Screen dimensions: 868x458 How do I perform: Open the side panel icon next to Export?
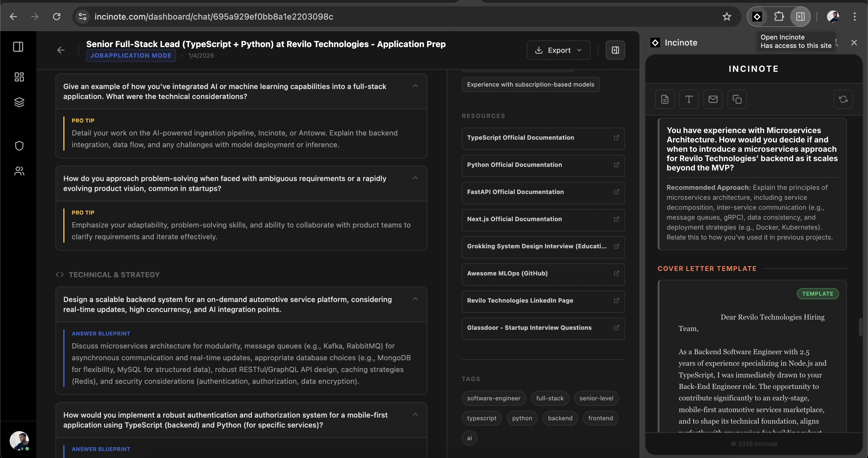(615, 50)
